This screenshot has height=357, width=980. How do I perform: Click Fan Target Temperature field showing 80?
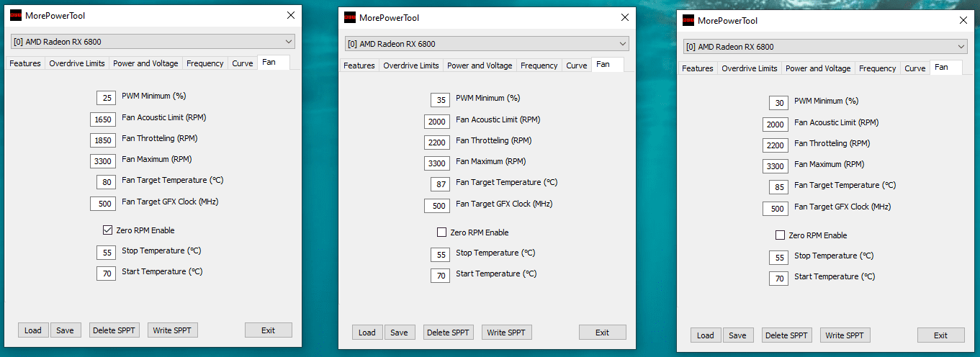106,181
